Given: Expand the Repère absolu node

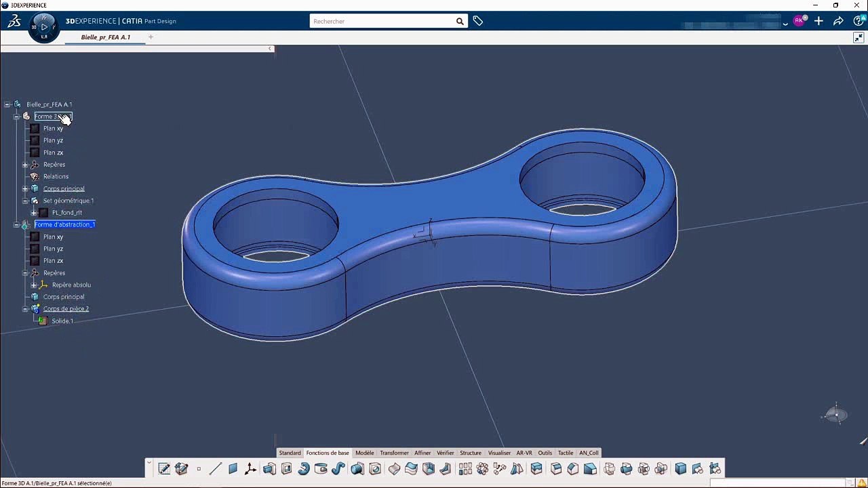Looking at the screenshot, I should (x=34, y=285).
